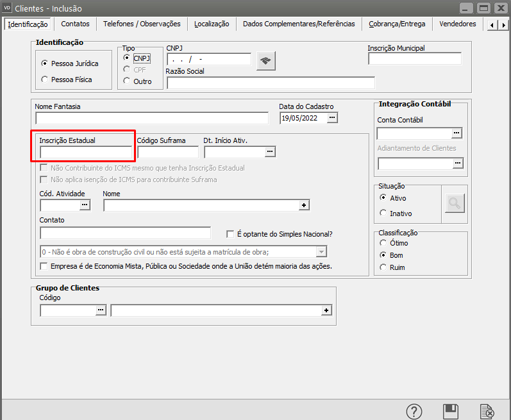Screen dimensions: 511x420
Task: Click the help question mark icon
Action: (x=415, y=411)
